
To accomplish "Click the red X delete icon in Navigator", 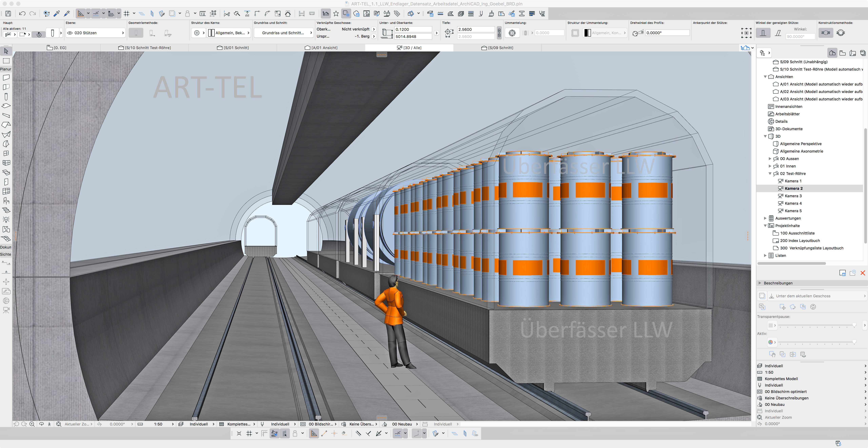I will 863,273.
